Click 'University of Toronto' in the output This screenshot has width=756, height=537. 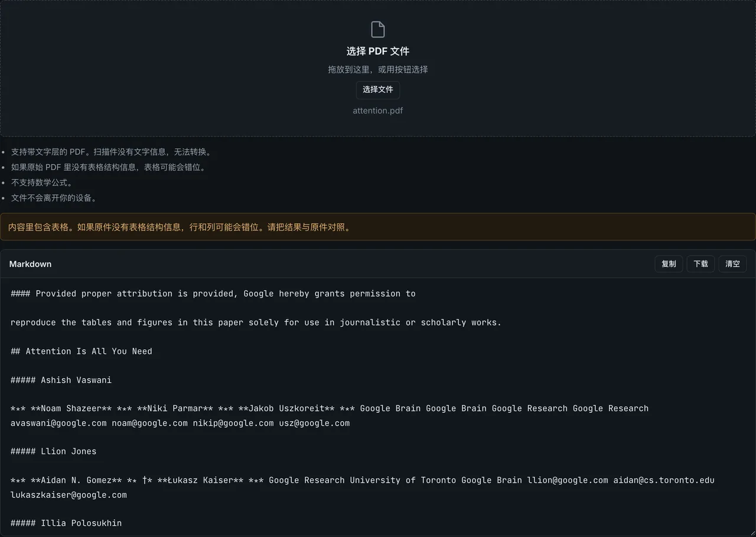coord(403,480)
